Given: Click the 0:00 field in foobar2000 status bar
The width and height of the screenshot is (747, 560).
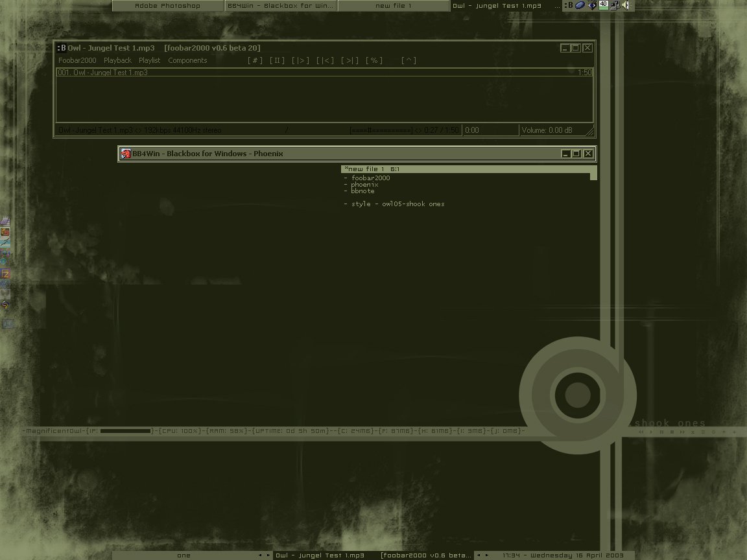Looking at the screenshot, I should tap(490, 130).
